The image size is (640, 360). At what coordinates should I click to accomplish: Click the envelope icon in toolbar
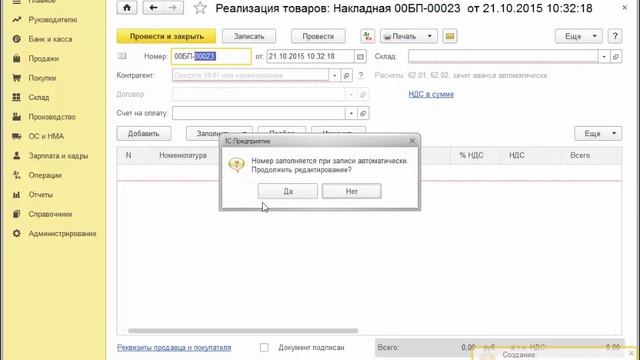click(450, 36)
